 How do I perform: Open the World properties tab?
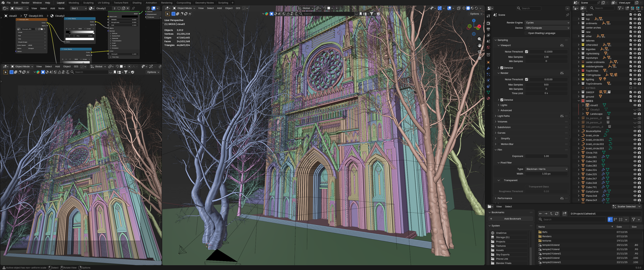(488, 47)
